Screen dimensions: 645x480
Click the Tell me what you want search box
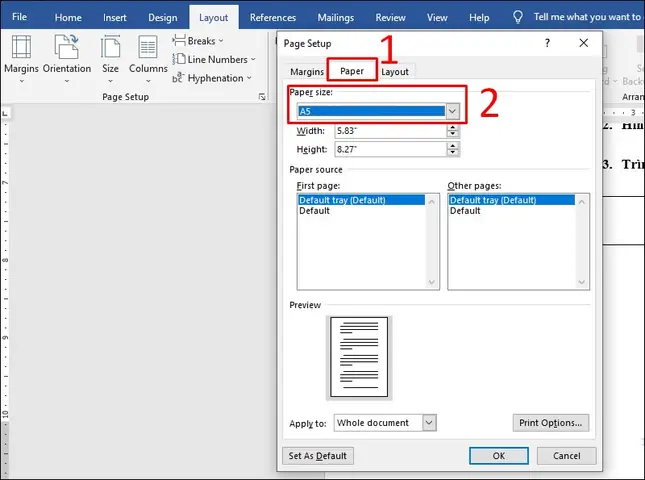pyautogui.click(x=587, y=17)
